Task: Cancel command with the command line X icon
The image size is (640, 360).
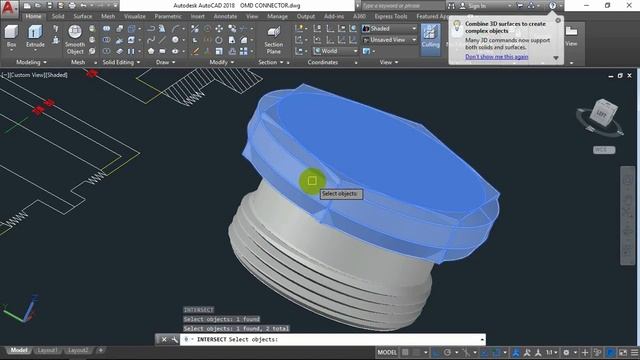Action: tap(164, 340)
